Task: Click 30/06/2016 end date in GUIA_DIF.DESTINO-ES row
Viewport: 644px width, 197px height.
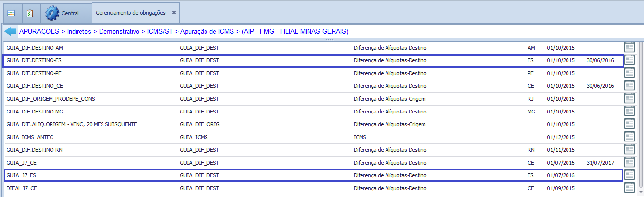Action: (600, 60)
